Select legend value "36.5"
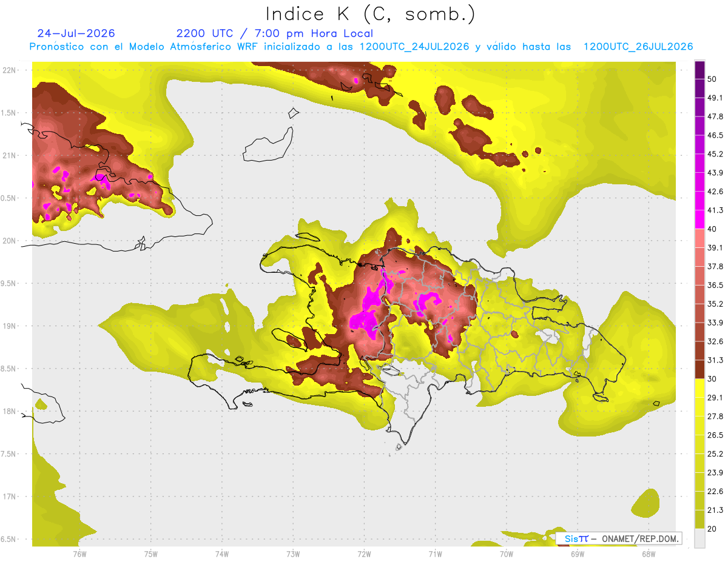The image size is (728, 562). click(x=715, y=285)
